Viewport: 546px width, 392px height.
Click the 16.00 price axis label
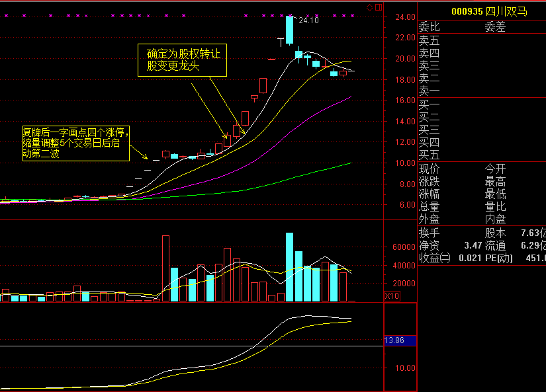pyautogui.click(x=405, y=100)
